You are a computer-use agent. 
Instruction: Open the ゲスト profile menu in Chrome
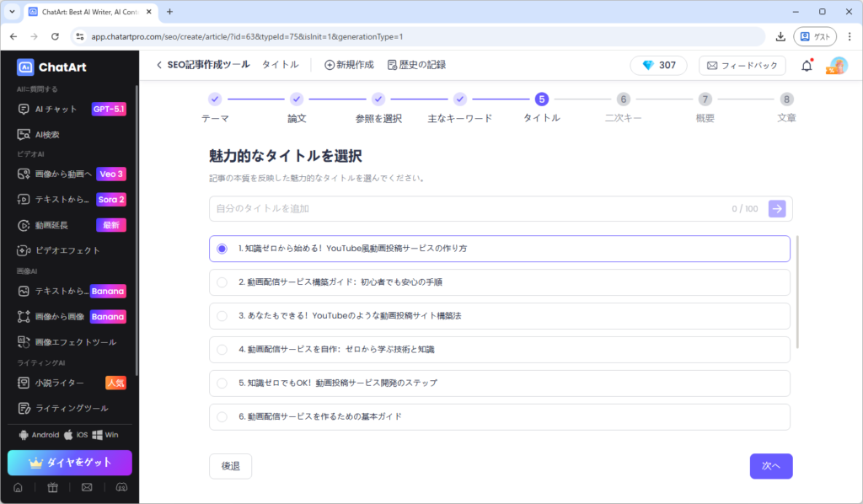(814, 36)
